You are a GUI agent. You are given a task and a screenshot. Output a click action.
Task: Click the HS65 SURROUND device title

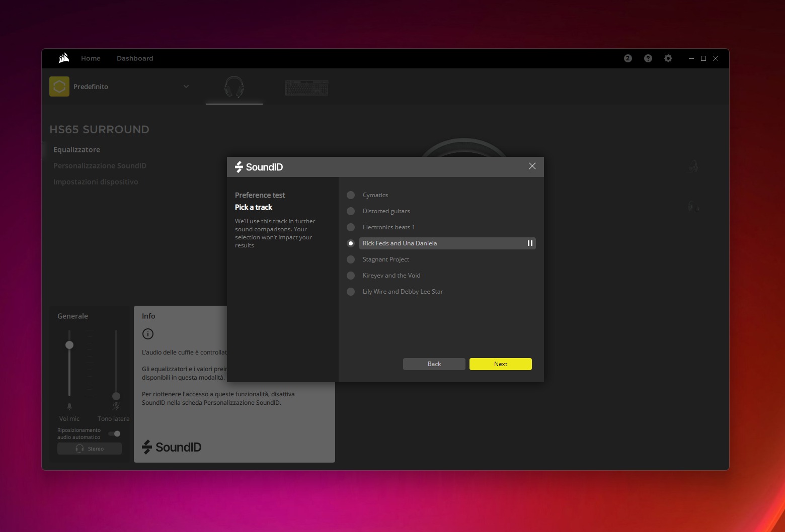pyautogui.click(x=100, y=130)
